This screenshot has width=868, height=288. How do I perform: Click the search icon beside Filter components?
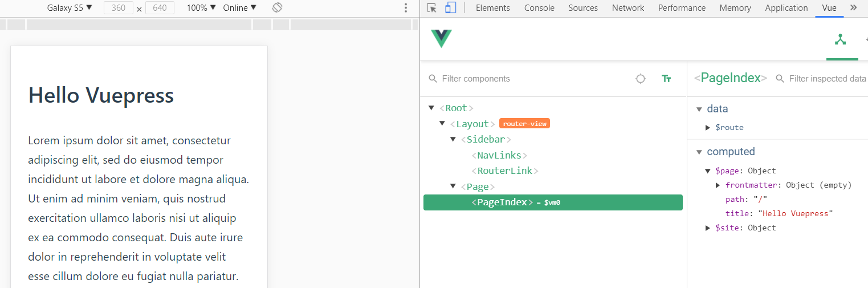pyautogui.click(x=433, y=79)
